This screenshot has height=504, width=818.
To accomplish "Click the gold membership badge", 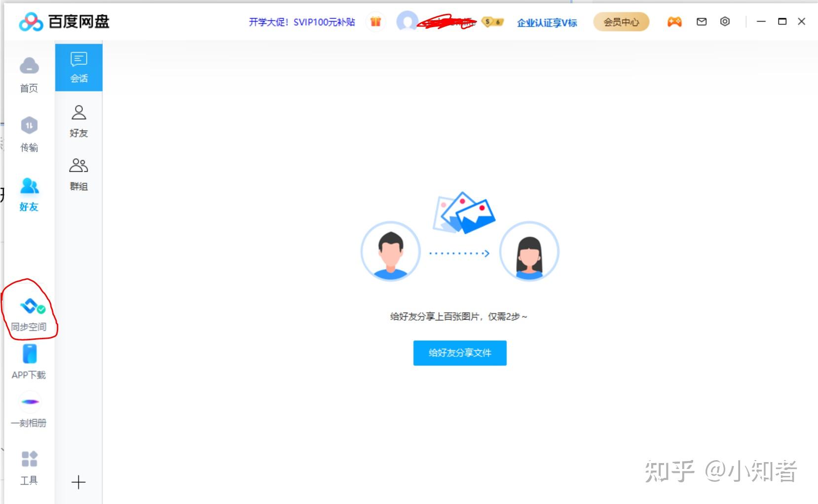I will tap(492, 22).
